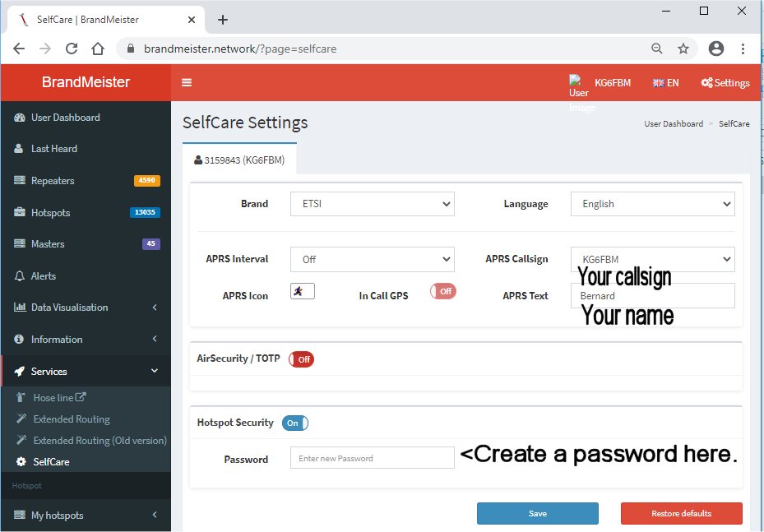The image size is (764, 532).
Task: Click the zoom magnifier icon in address bar
Action: [x=657, y=49]
